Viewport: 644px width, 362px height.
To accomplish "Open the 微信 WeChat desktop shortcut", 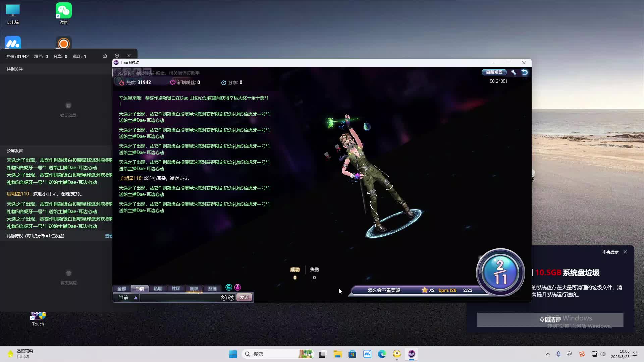I will [x=64, y=14].
